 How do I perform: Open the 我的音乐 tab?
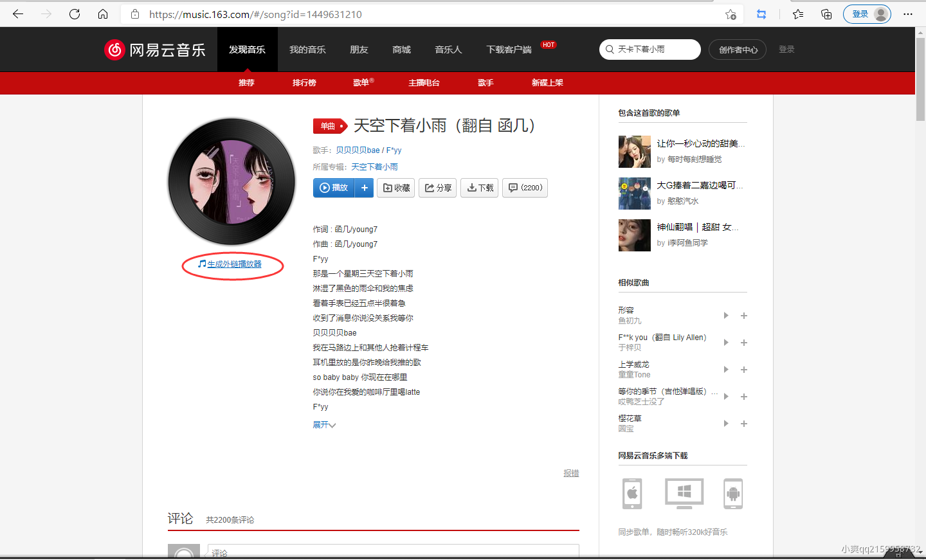pos(307,50)
